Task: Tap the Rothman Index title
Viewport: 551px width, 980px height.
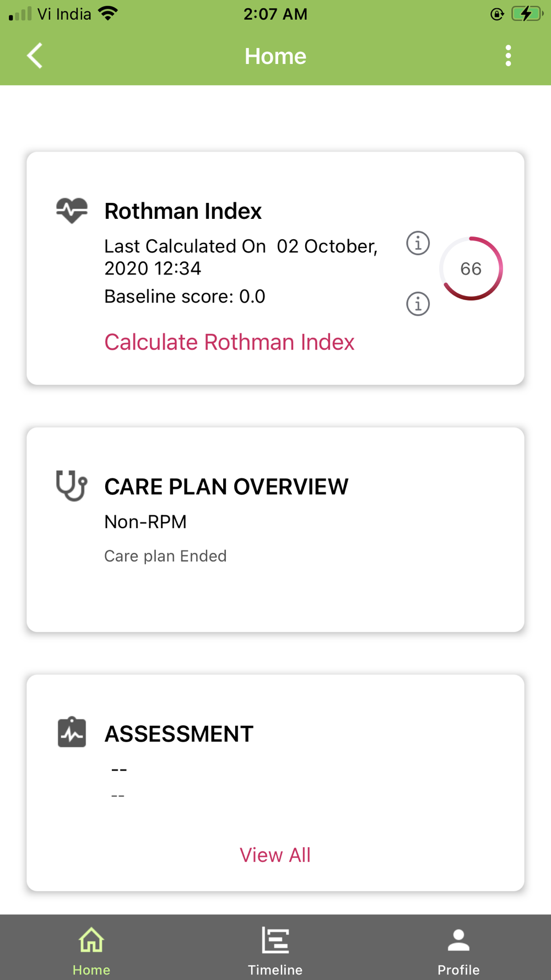Action: [x=183, y=211]
